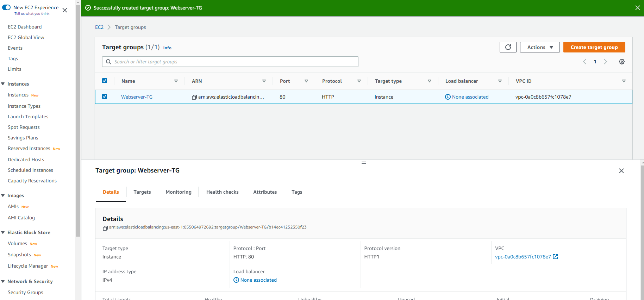Click Create target group button
The width and height of the screenshot is (644, 300).
[x=594, y=47]
